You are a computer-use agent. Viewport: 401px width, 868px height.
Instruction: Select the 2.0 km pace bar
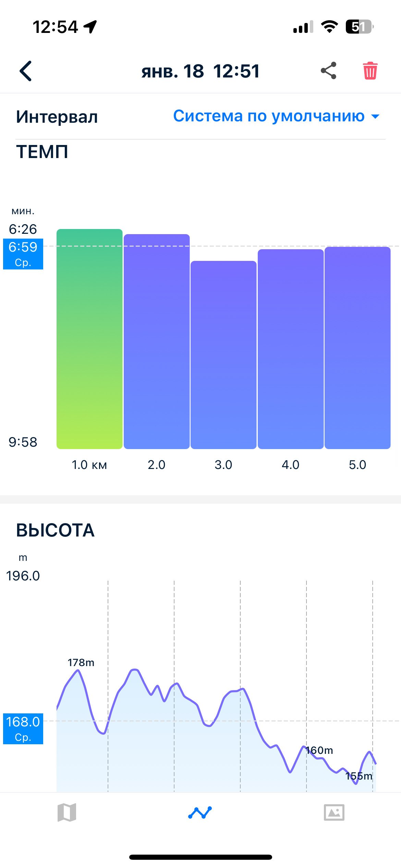(157, 341)
